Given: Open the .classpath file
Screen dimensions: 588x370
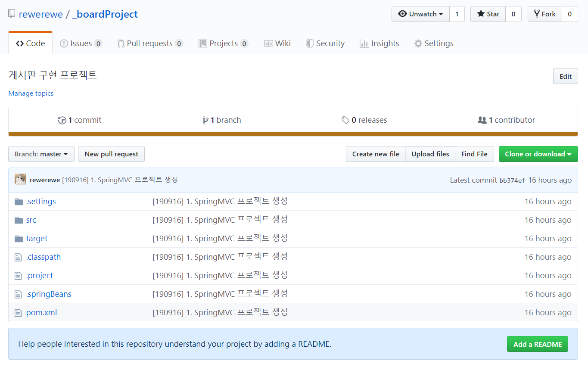Looking at the screenshot, I should click(x=44, y=257).
